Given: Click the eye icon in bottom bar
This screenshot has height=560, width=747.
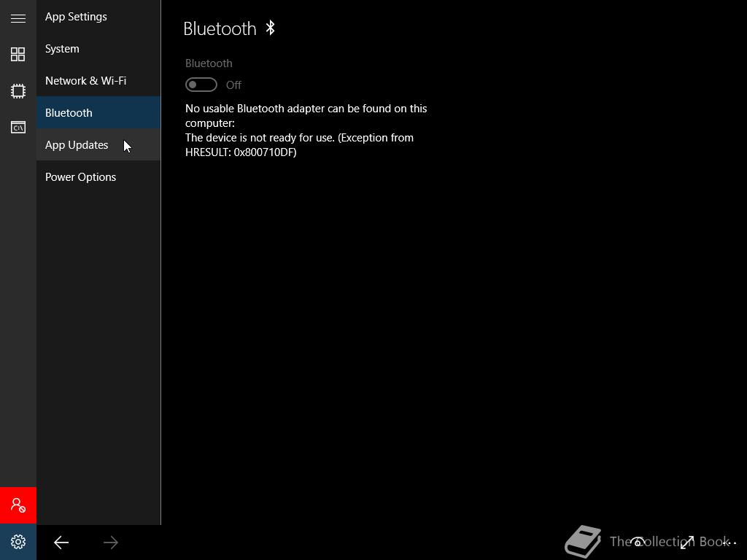Looking at the screenshot, I should pyautogui.click(x=638, y=542).
